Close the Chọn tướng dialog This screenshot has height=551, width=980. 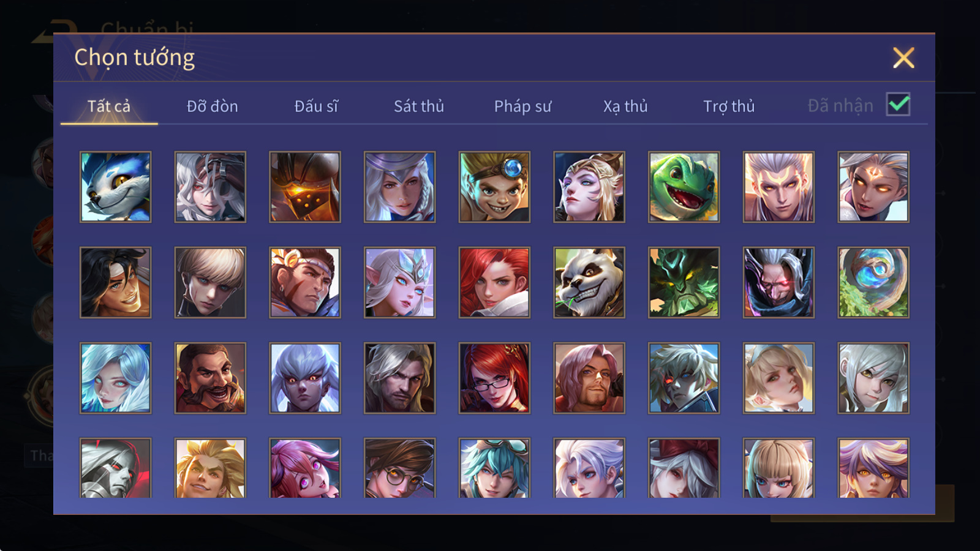(x=903, y=58)
